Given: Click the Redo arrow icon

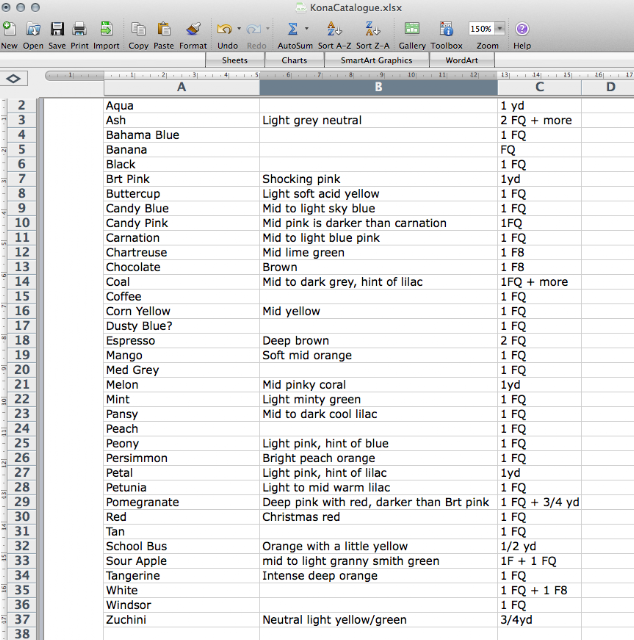Looking at the screenshot, I should coord(254,29).
